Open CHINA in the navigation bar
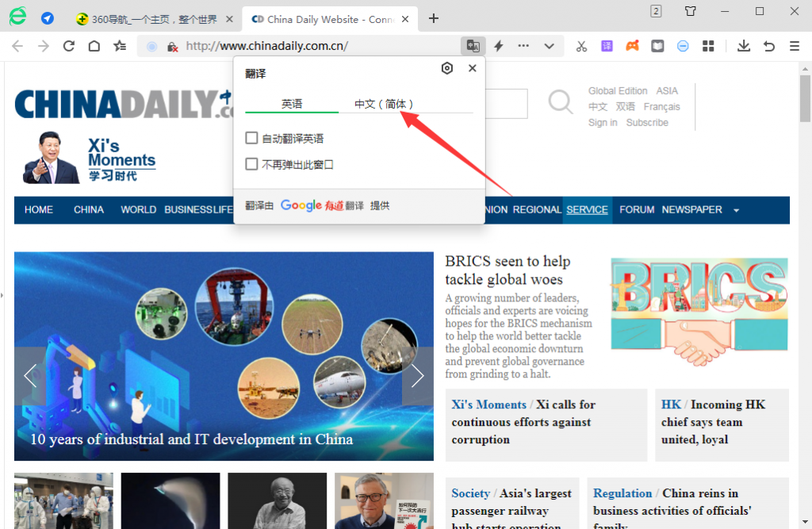 click(89, 210)
